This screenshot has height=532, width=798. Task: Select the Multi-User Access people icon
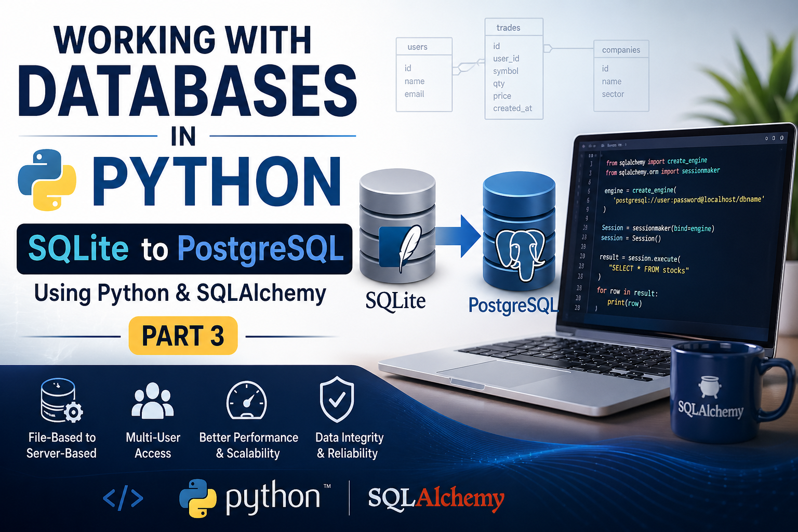point(153,401)
